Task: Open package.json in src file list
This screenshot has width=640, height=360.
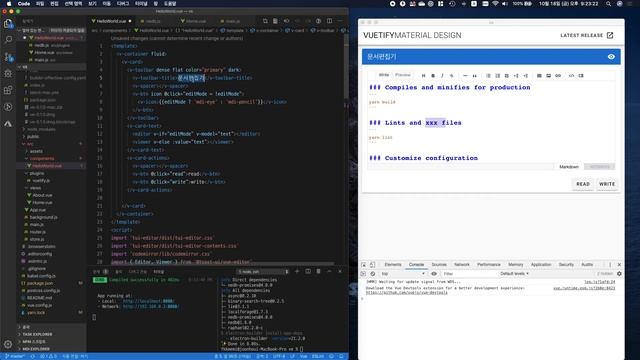Action: (40, 283)
